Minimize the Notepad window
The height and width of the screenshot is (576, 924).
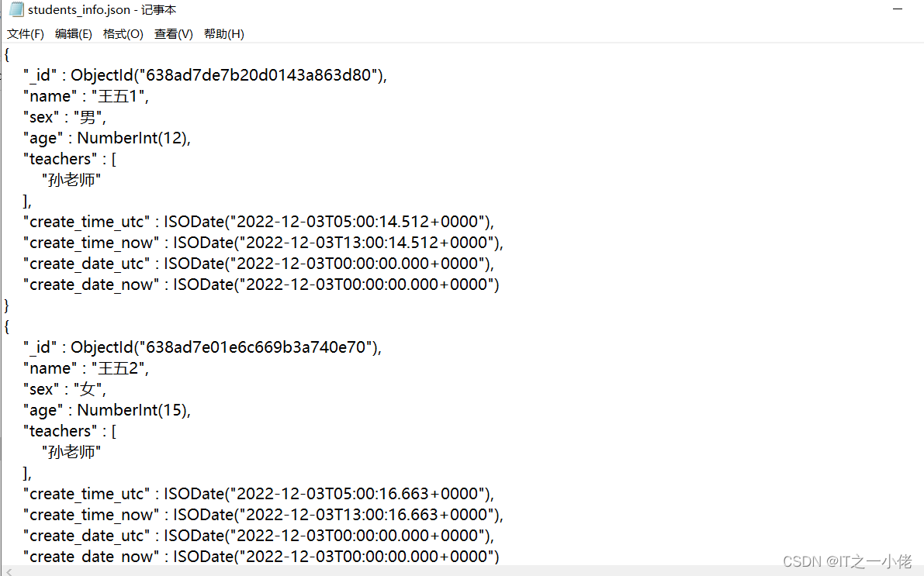tap(898, 9)
